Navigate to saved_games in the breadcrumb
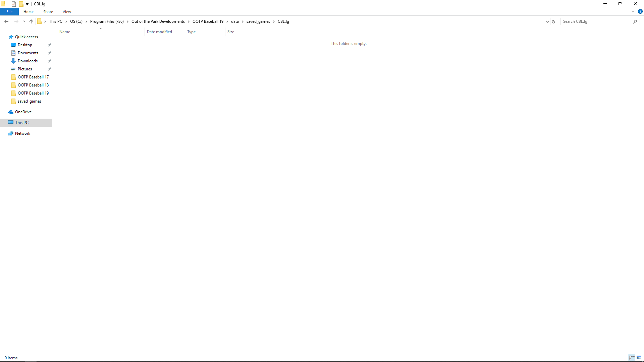The width and height of the screenshot is (644, 362). (258, 21)
